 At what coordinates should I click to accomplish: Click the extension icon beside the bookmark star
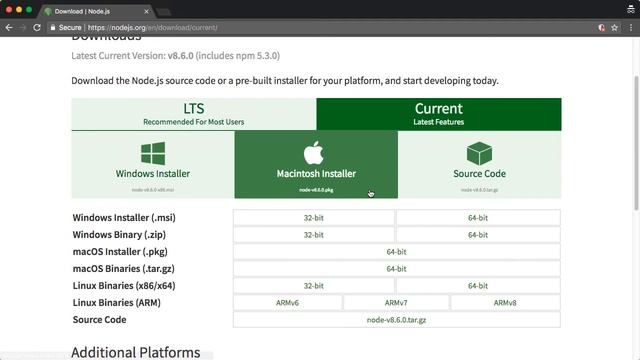pos(602,28)
